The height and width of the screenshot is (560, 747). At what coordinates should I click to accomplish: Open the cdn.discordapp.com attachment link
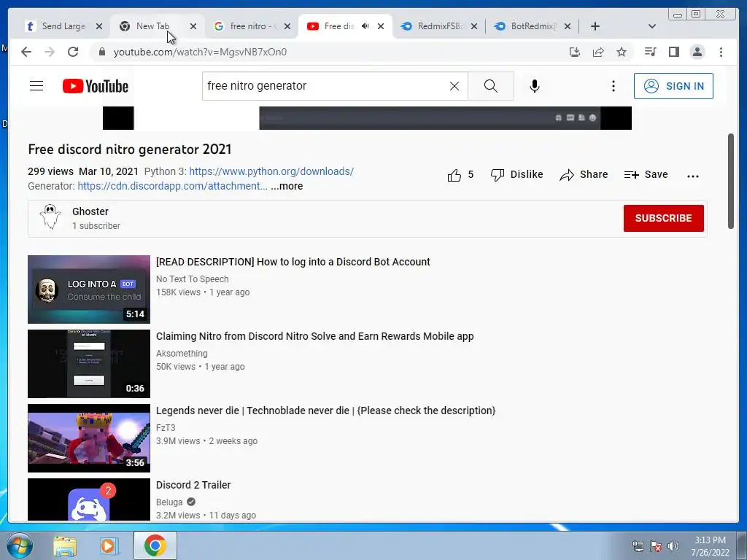coord(172,186)
